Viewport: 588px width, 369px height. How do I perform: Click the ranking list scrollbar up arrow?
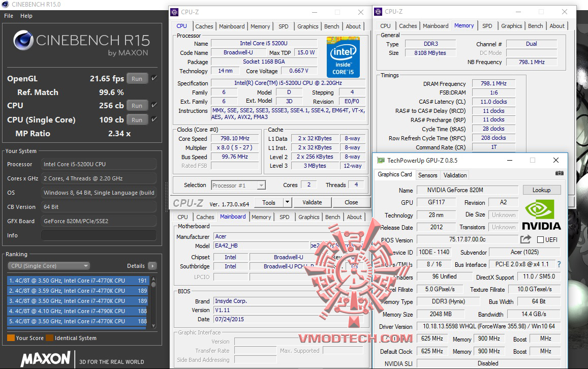coord(153,280)
